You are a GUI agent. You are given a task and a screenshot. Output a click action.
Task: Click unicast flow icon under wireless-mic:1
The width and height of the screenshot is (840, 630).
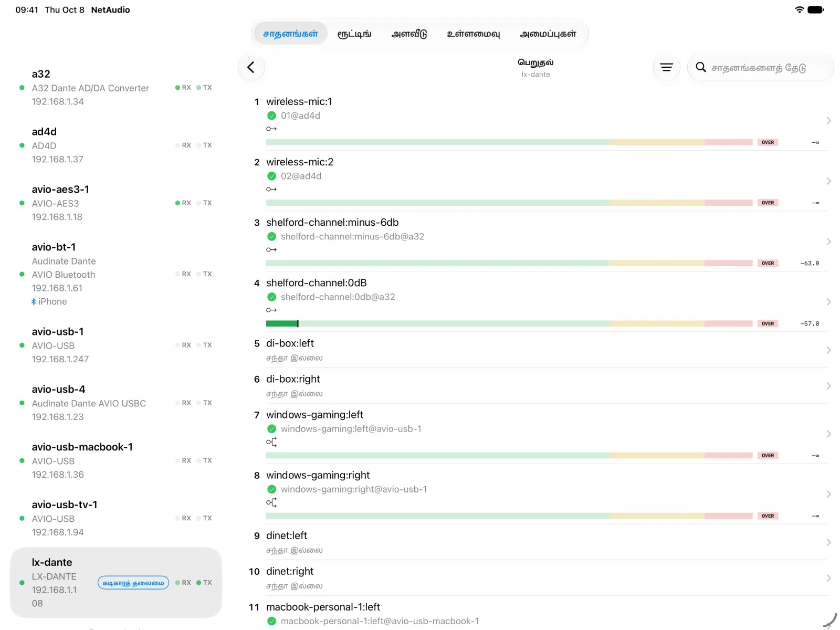[271, 129]
